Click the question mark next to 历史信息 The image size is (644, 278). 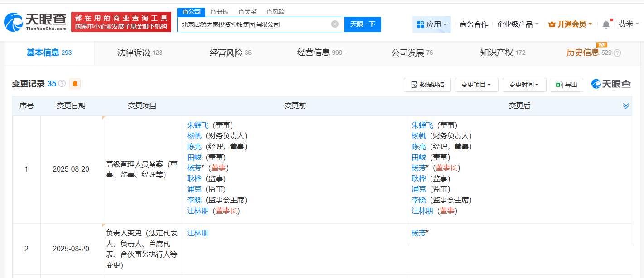point(617,53)
